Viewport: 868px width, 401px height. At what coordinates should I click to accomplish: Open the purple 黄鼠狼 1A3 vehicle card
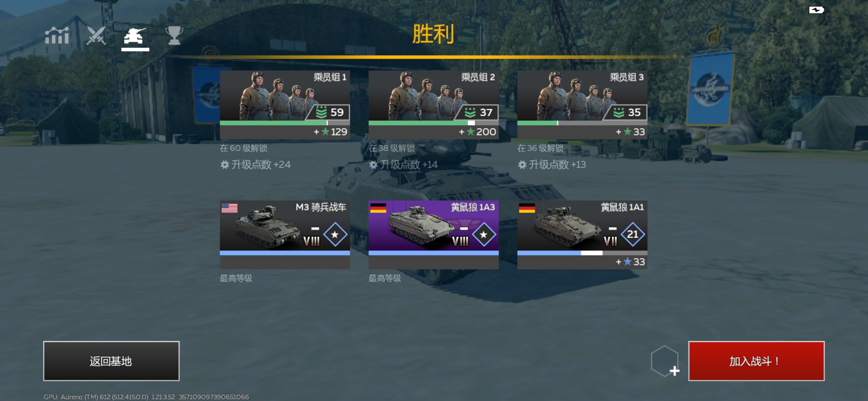(x=434, y=235)
